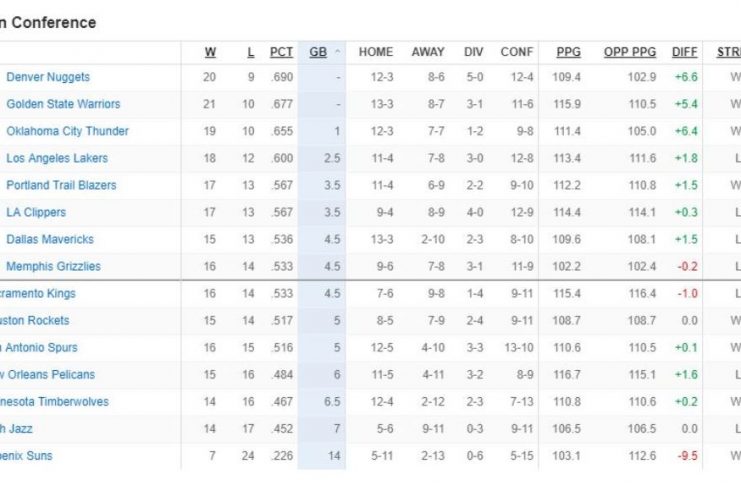Sort standings by AWAY record

tap(428, 52)
